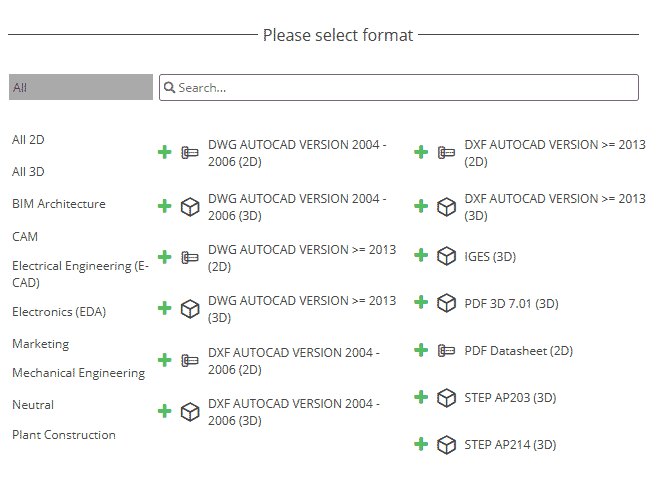
Task: Click the 2D drawing icon beside PDF Datasheet
Action: click(x=446, y=351)
